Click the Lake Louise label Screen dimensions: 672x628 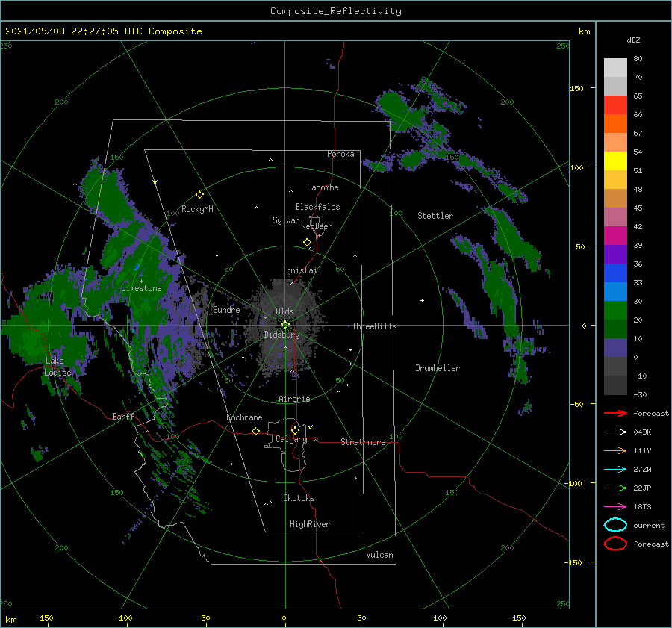[57, 367]
